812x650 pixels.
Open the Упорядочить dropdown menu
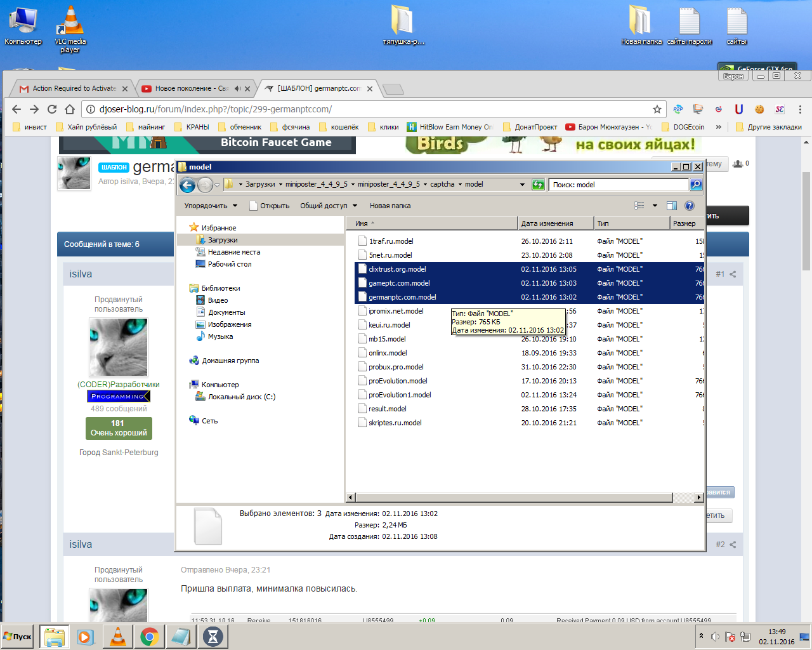(x=211, y=206)
